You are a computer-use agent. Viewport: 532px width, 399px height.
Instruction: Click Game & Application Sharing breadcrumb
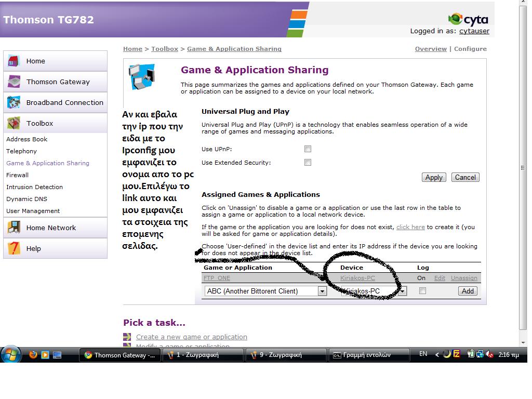point(234,49)
